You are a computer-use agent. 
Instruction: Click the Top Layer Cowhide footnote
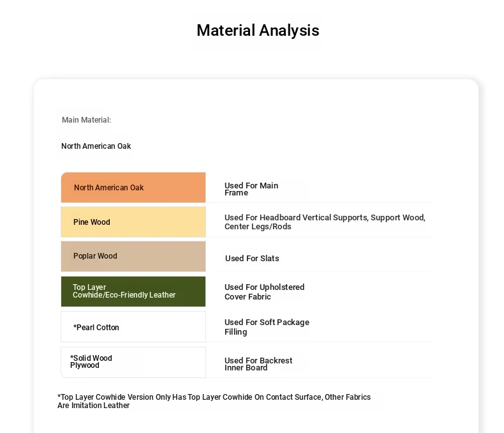pyautogui.click(x=214, y=401)
